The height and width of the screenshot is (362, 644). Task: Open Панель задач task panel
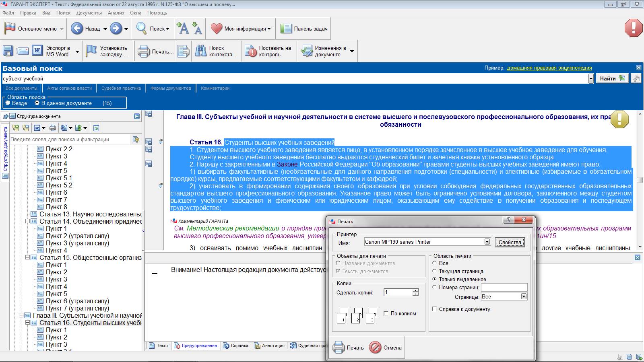click(x=304, y=29)
